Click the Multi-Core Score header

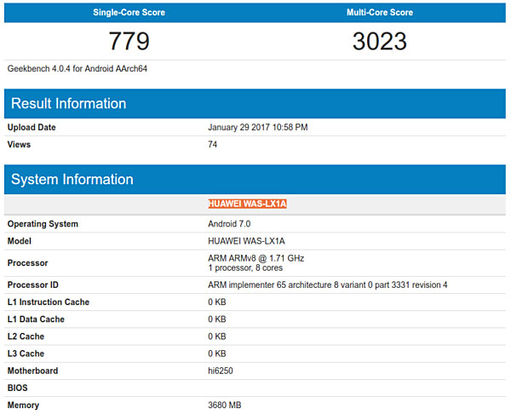click(380, 13)
